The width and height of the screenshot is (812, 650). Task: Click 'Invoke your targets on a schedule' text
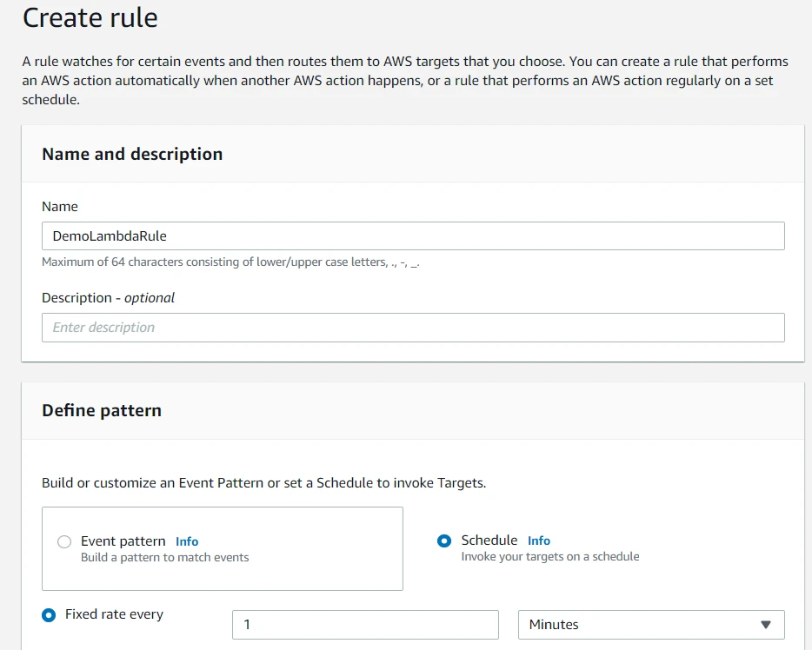[549, 556]
